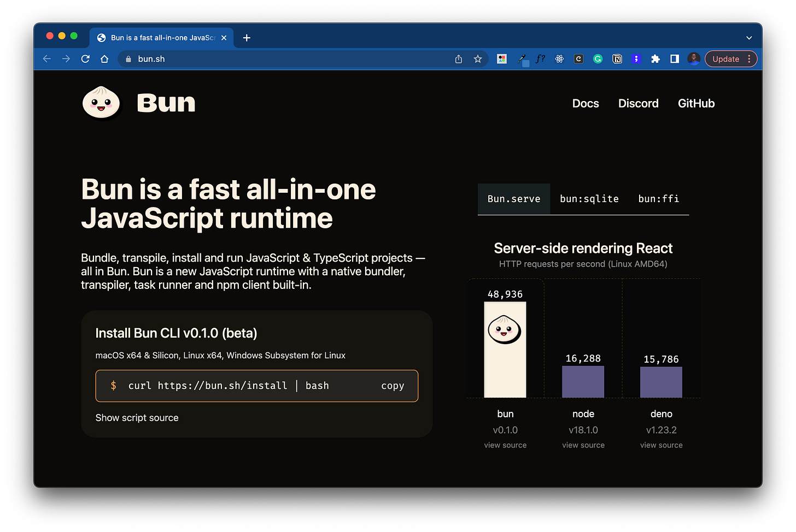The image size is (796, 532).
Task: Click the curl install command text
Action: pyautogui.click(x=229, y=386)
